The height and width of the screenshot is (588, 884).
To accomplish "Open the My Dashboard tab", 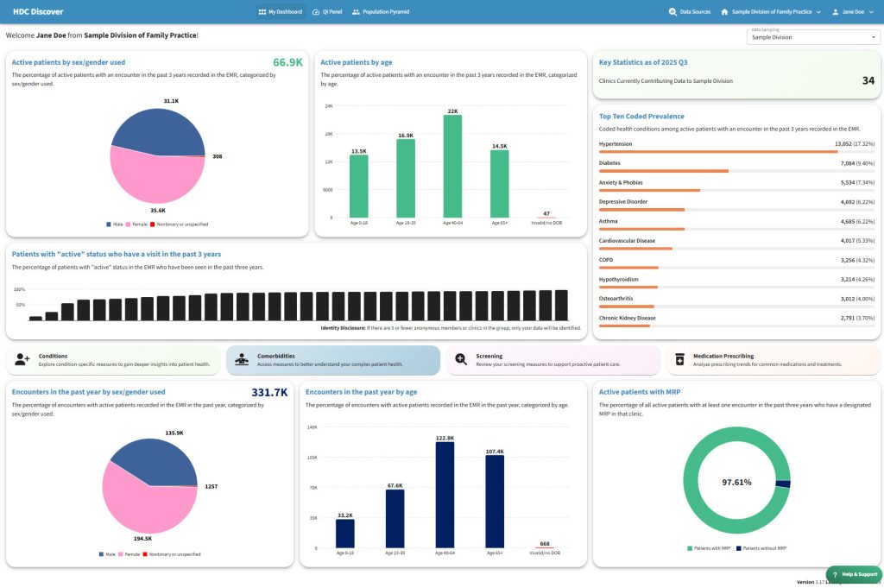I will pyautogui.click(x=280, y=12).
